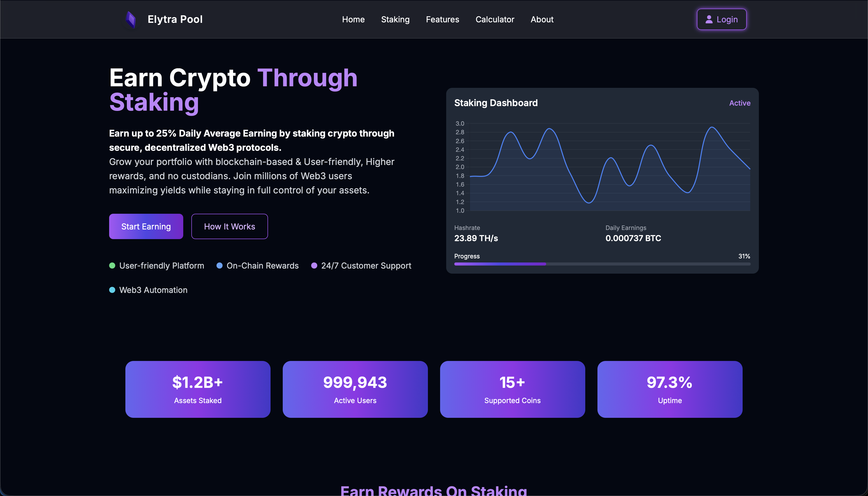Select the 97.3% Uptime card
Image resolution: width=868 pixels, height=496 pixels.
(x=670, y=389)
